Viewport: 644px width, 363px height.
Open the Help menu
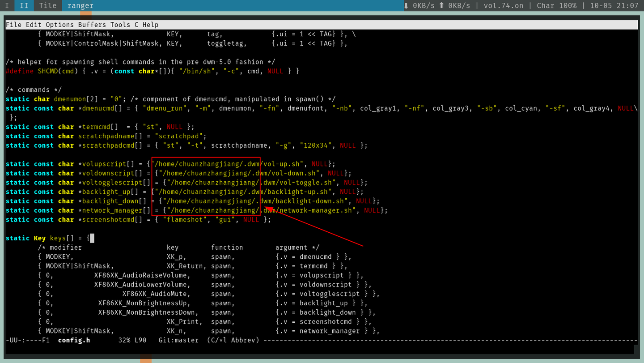tap(150, 25)
